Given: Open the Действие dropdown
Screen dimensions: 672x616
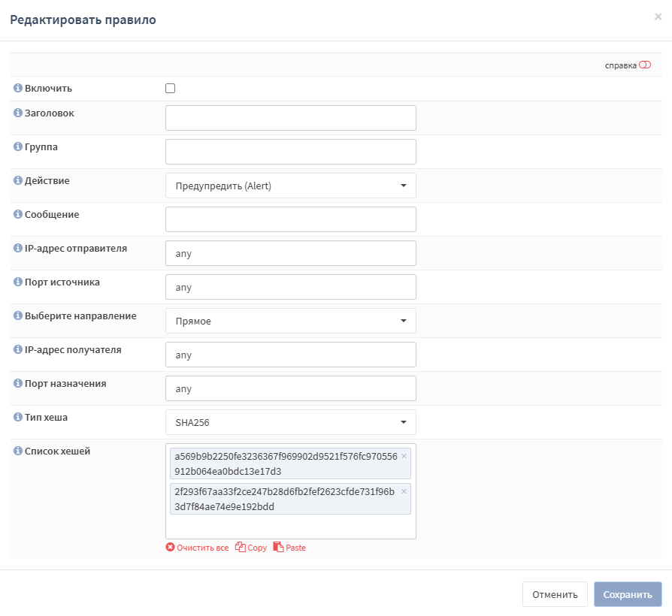Looking at the screenshot, I should point(290,186).
